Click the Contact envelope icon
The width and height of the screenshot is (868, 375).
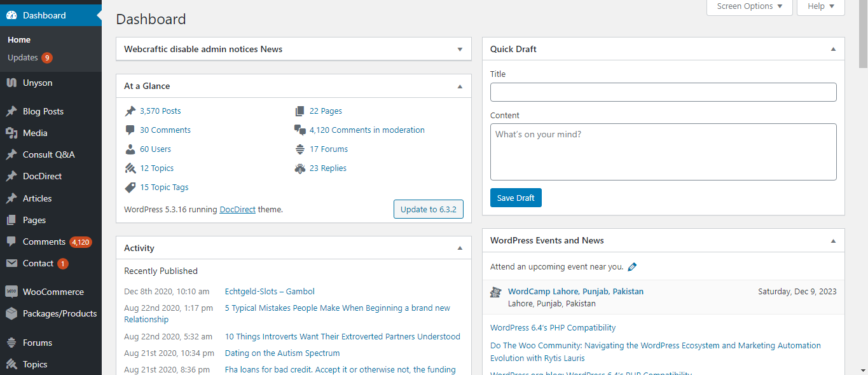coord(11,264)
